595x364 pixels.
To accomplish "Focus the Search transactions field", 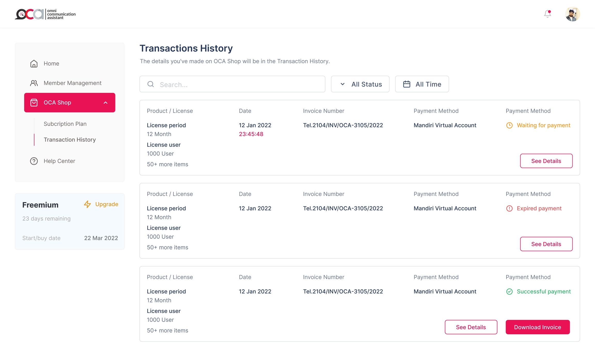I will coord(238,84).
